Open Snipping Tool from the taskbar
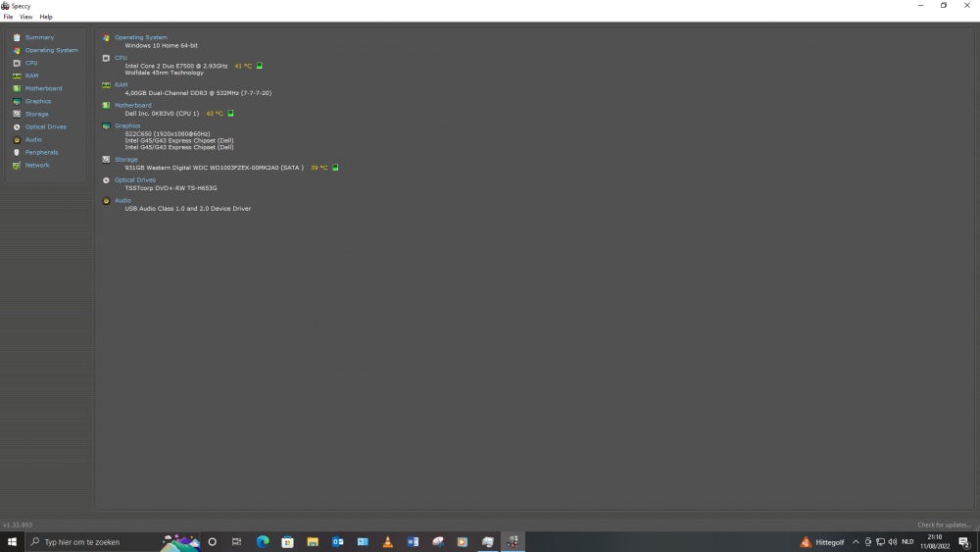This screenshot has width=980, height=552. tap(437, 542)
